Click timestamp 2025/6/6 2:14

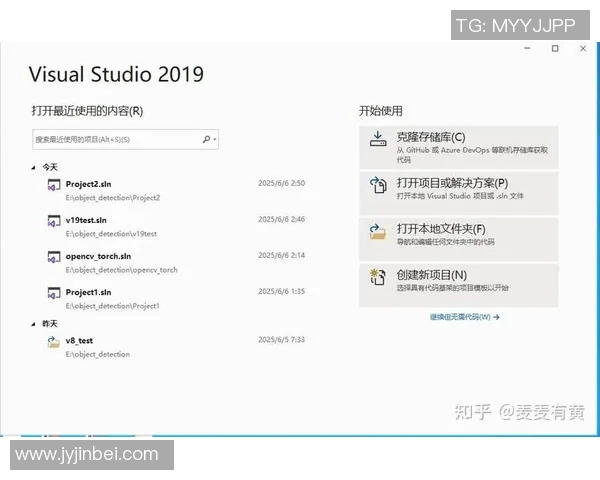click(x=282, y=255)
